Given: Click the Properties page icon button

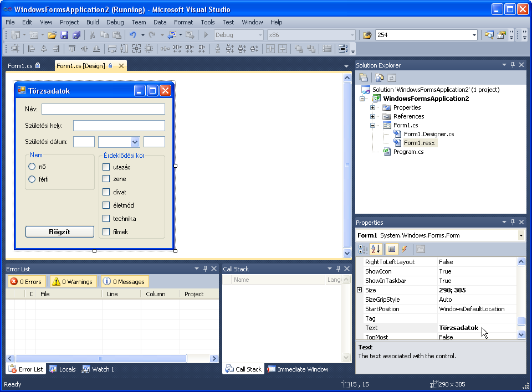Looking at the screenshot, I should (x=421, y=249).
